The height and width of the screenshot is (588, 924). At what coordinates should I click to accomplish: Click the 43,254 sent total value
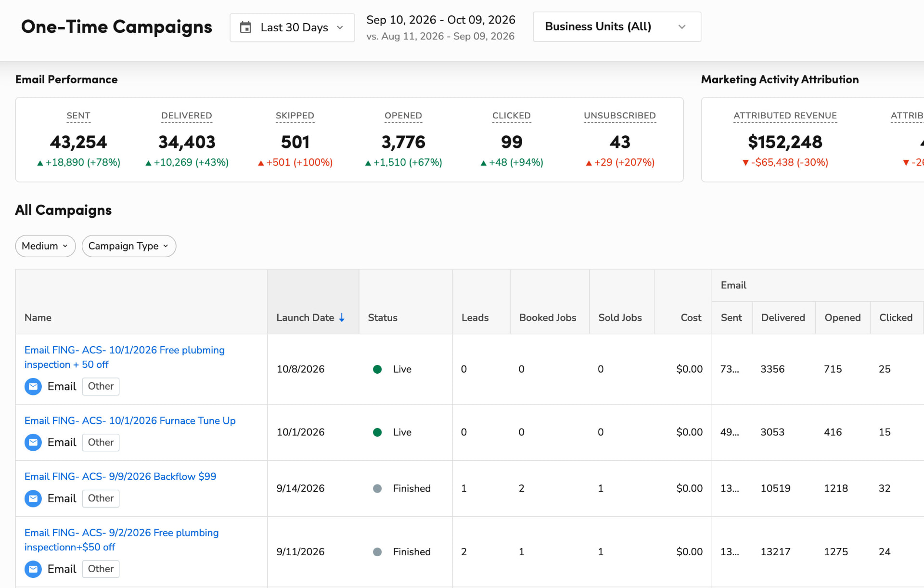point(78,142)
